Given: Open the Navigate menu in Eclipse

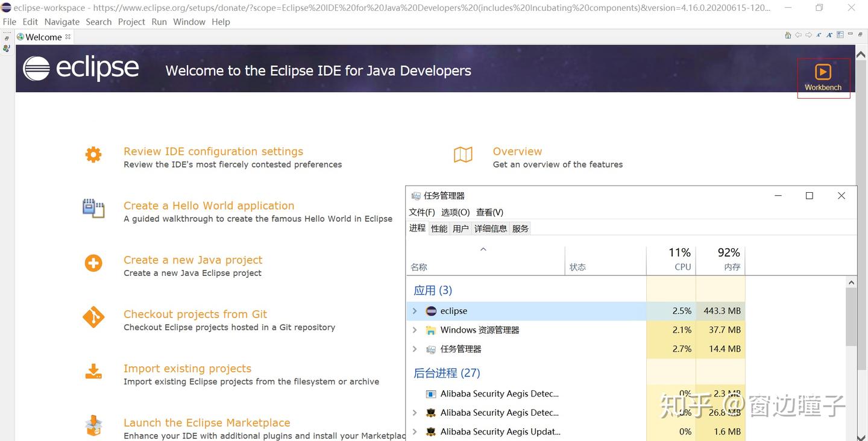Looking at the screenshot, I should pyautogui.click(x=61, y=22).
